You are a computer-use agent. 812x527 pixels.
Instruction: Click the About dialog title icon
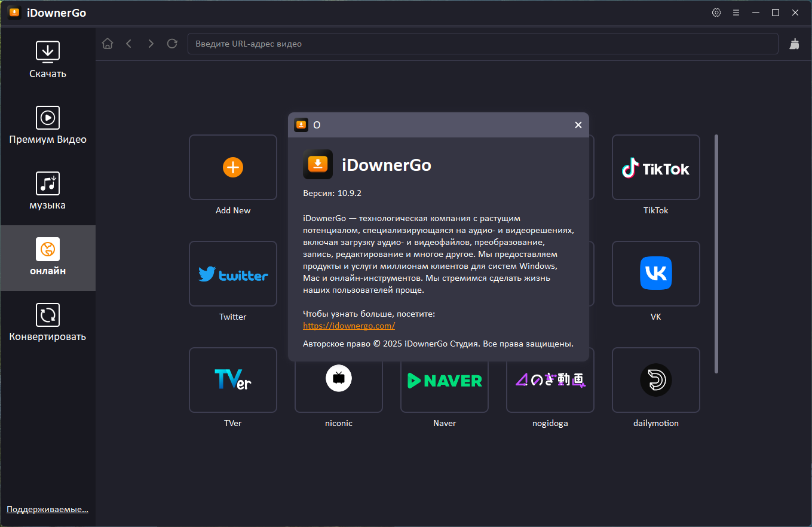click(x=301, y=125)
